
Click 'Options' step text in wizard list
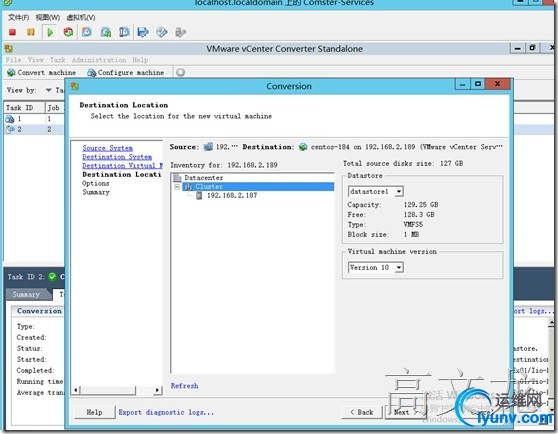tap(96, 184)
